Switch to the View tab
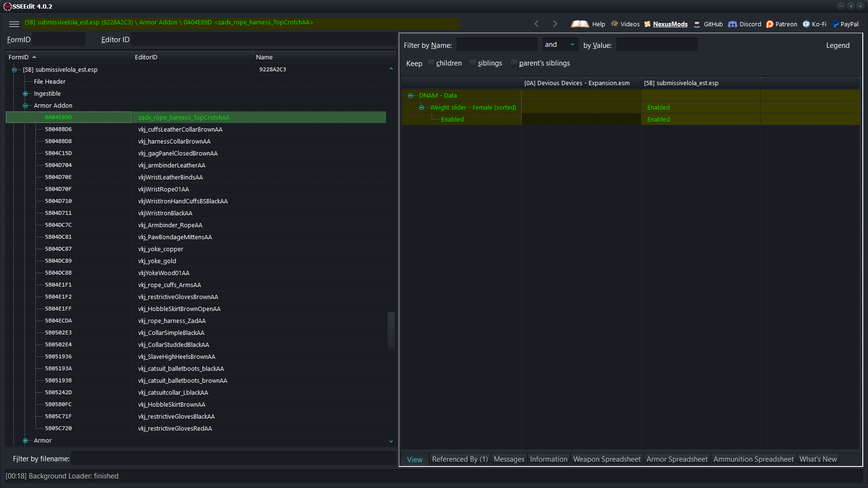The image size is (868, 488). pos(414,459)
